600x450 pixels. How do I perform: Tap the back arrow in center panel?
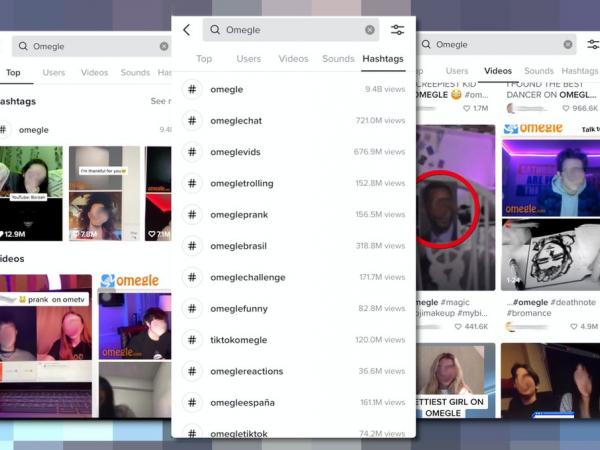[x=186, y=30]
